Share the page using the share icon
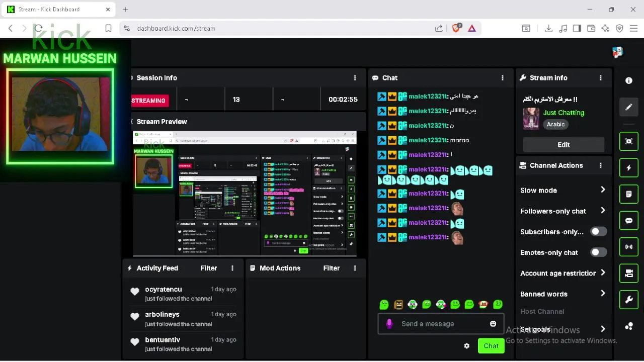This screenshot has width=644, height=362. (439, 28)
